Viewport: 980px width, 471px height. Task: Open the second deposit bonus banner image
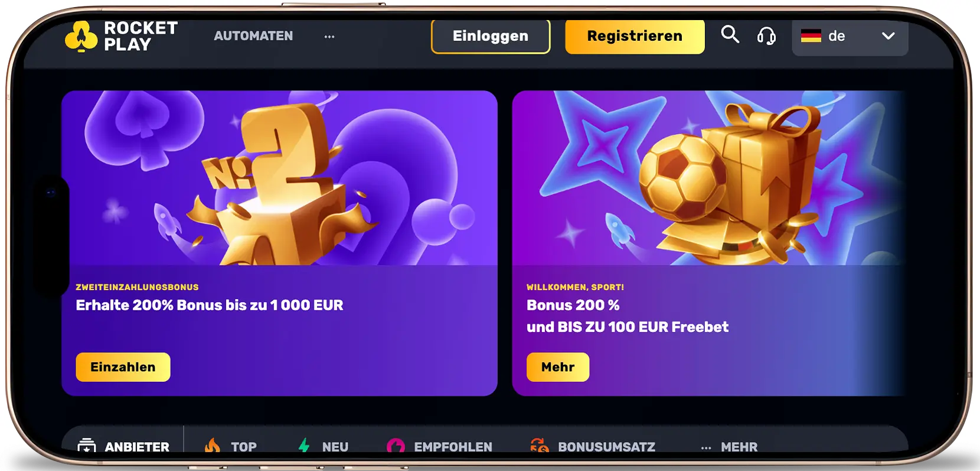coord(279,178)
